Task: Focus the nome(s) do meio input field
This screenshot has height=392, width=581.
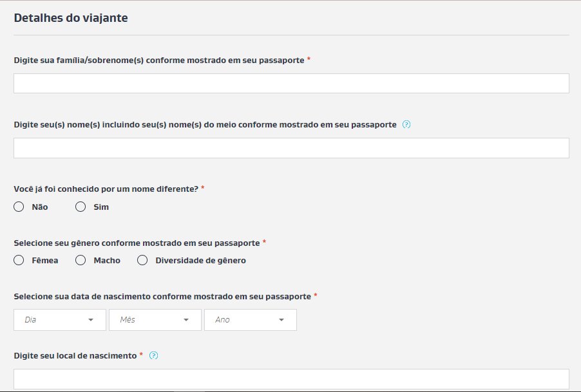Action: click(x=291, y=148)
